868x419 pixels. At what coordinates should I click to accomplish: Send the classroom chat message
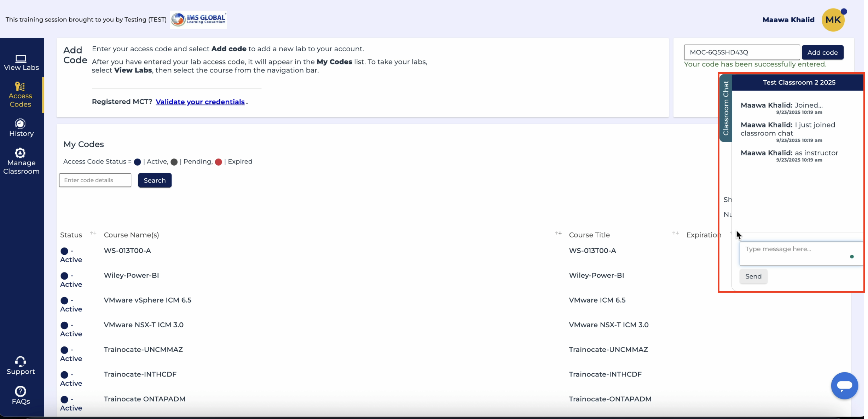[x=753, y=276]
